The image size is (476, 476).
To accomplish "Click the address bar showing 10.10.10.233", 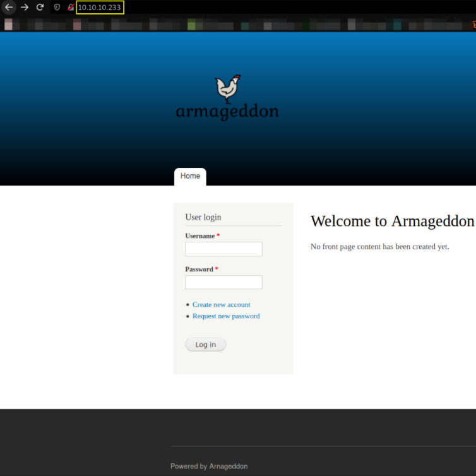I will (100, 8).
